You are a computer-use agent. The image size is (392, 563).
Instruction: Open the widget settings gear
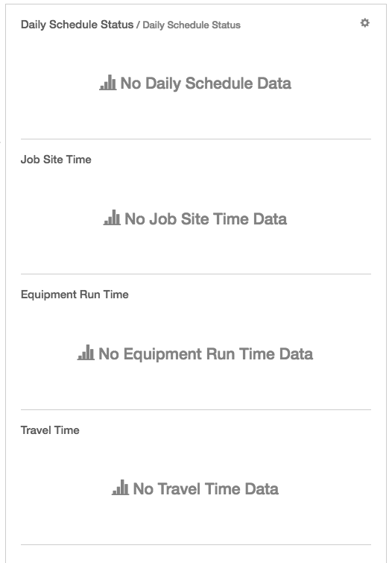(x=364, y=23)
